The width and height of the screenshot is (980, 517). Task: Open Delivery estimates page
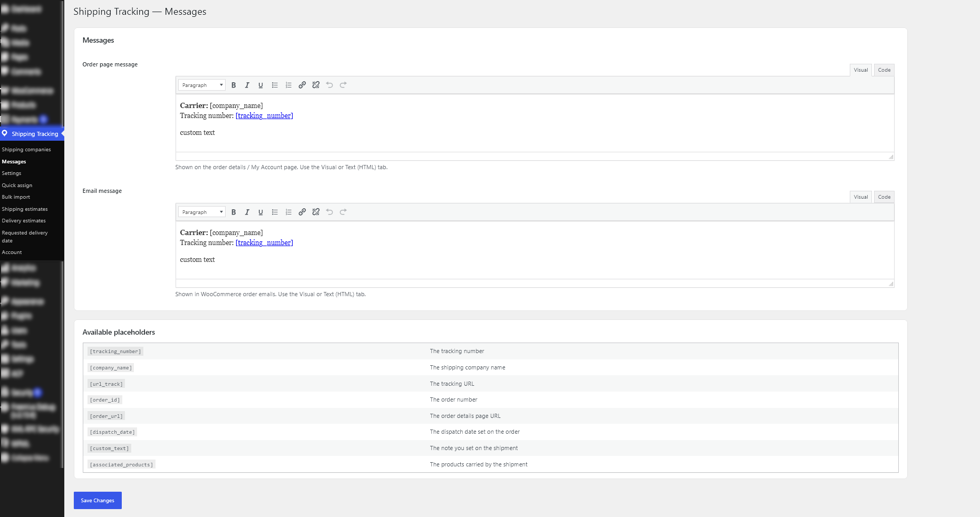click(x=24, y=221)
